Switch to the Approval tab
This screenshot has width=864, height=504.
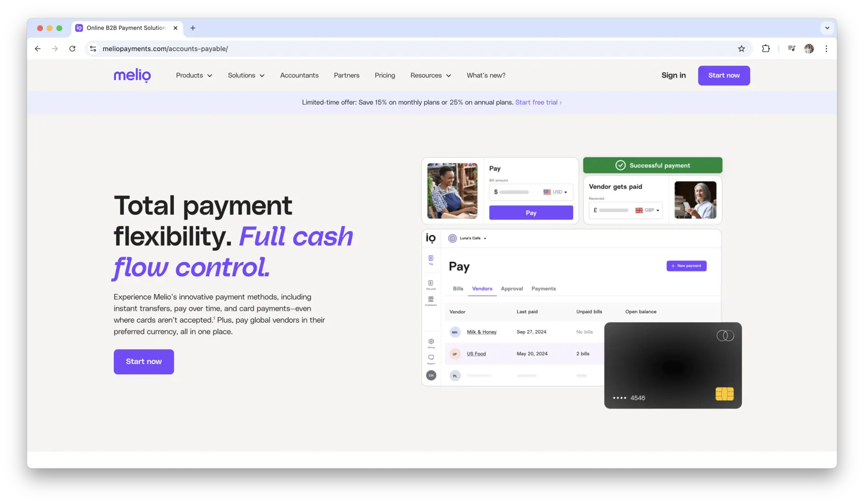(512, 289)
